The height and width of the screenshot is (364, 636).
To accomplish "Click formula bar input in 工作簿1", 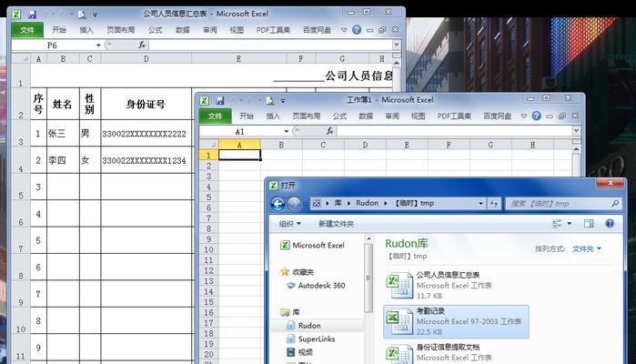I will [x=454, y=131].
